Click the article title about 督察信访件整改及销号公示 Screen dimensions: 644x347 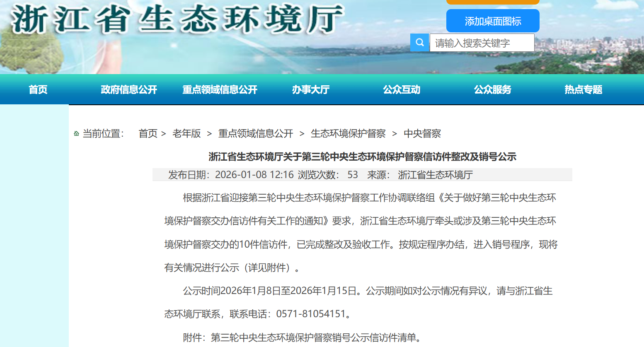point(362,157)
